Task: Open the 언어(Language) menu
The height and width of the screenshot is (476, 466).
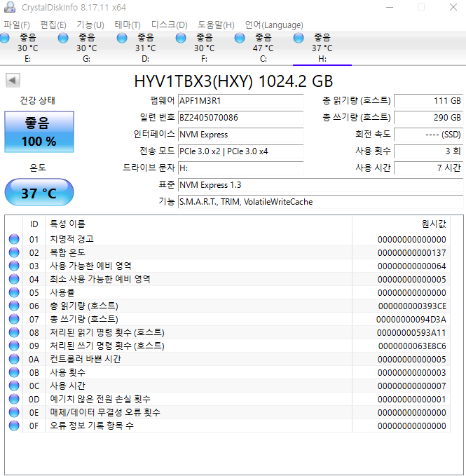Action: click(274, 25)
